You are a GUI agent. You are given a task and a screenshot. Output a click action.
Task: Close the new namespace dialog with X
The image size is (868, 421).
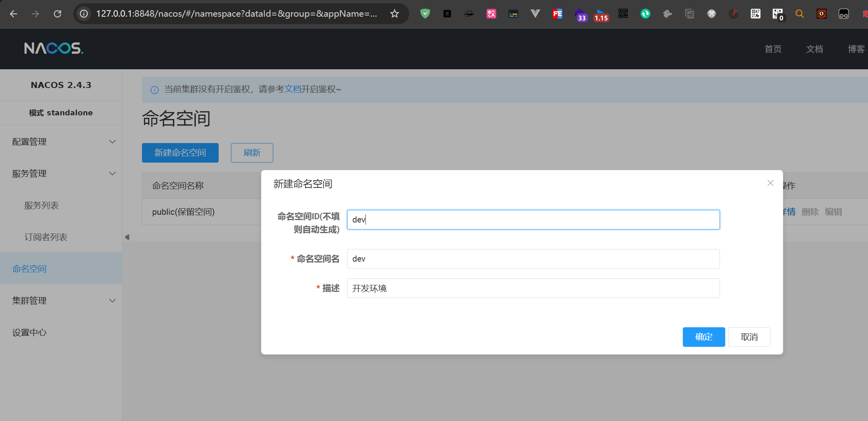(770, 183)
